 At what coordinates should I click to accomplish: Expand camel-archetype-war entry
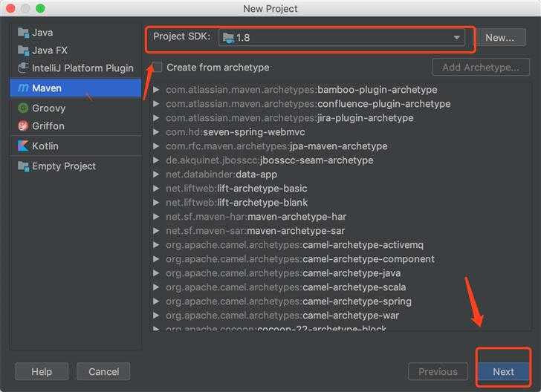tap(156, 316)
